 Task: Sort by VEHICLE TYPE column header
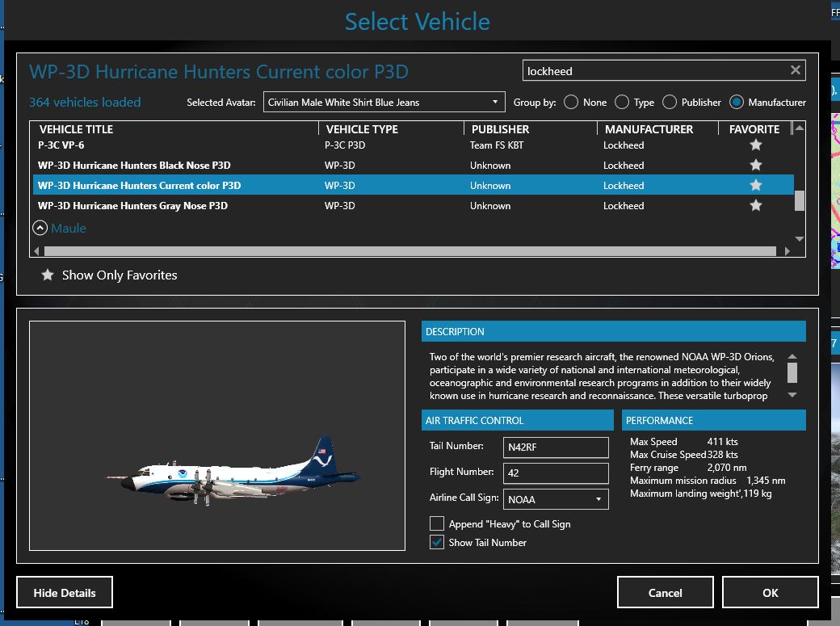tap(362, 129)
